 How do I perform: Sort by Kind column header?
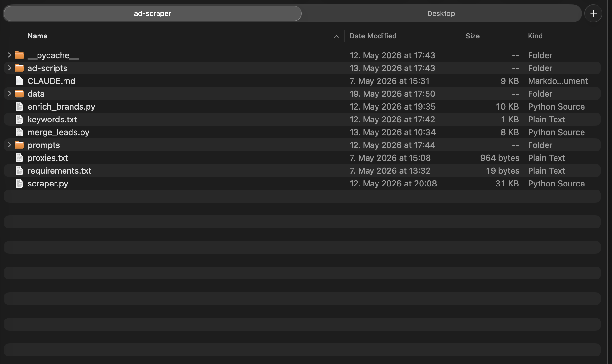[535, 36]
